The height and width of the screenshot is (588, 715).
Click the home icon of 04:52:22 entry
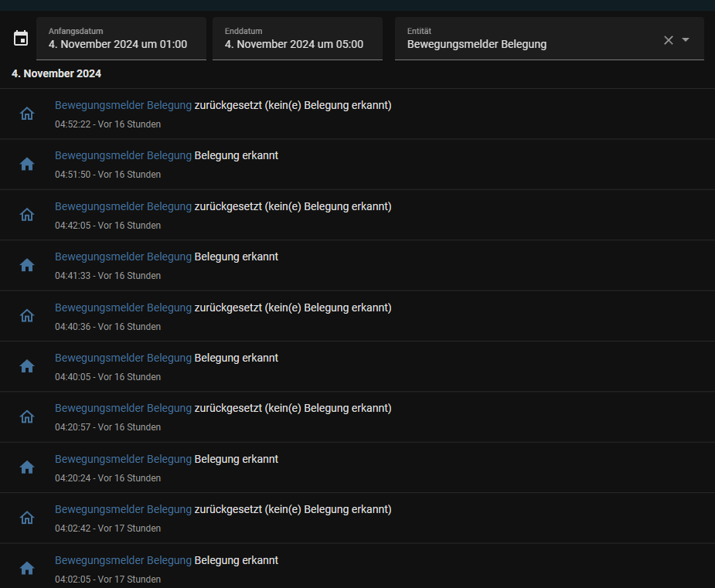click(27, 114)
